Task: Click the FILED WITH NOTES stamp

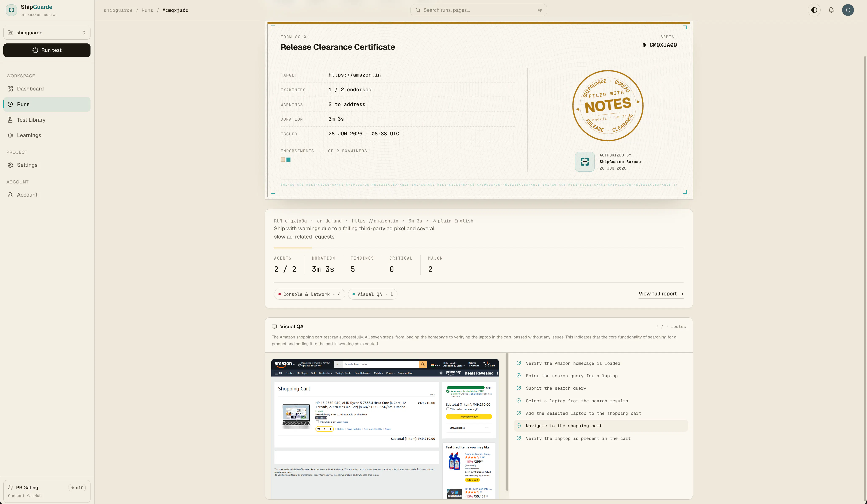Action: pos(608,106)
